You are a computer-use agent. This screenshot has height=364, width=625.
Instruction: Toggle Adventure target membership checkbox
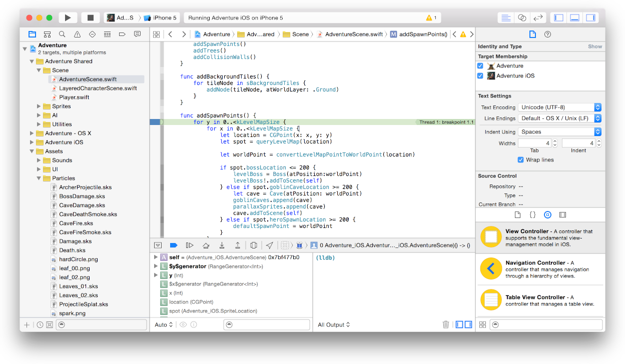(x=480, y=66)
